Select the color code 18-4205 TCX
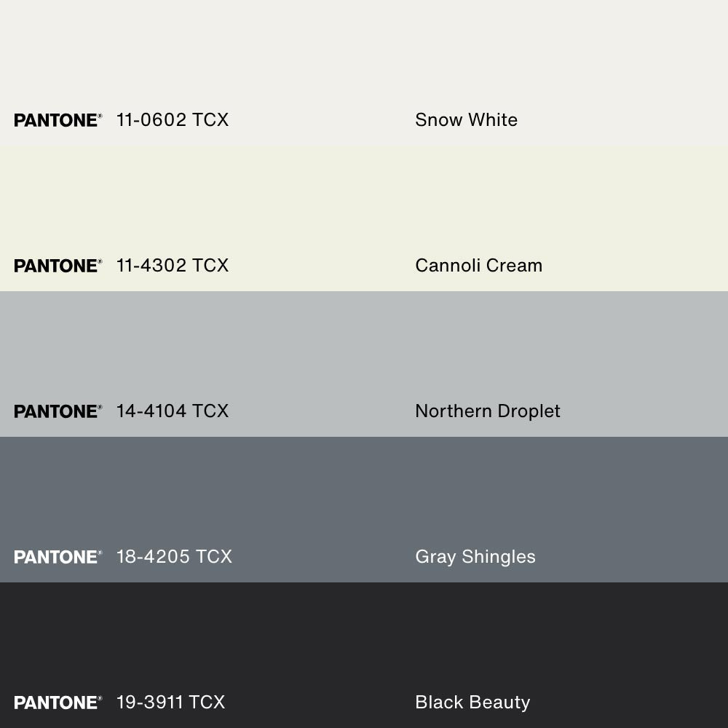 point(174,557)
